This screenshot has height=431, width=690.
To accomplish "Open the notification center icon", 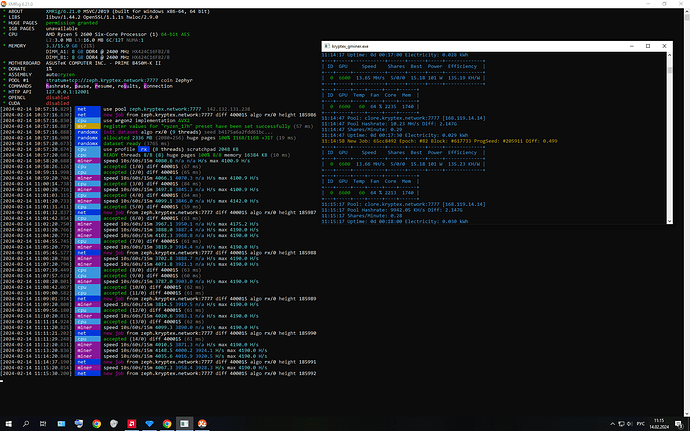I will click(679, 424).
